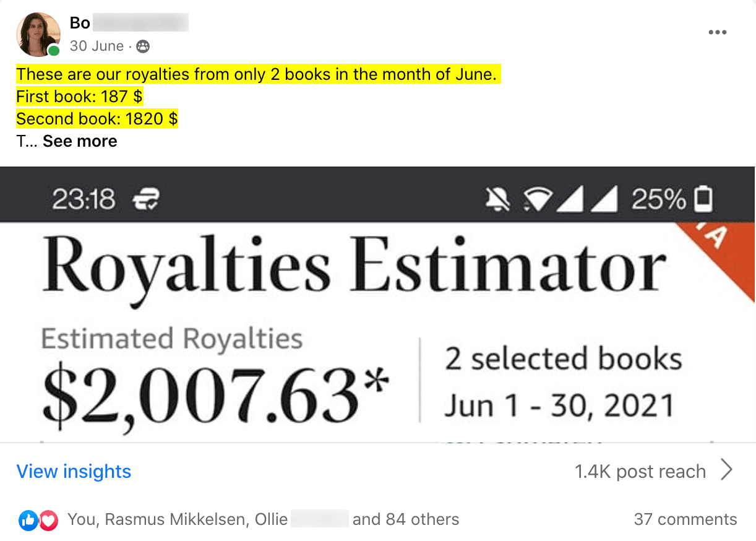The width and height of the screenshot is (756, 541).
Task: Open View insights link
Action: (x=74, y=472)
